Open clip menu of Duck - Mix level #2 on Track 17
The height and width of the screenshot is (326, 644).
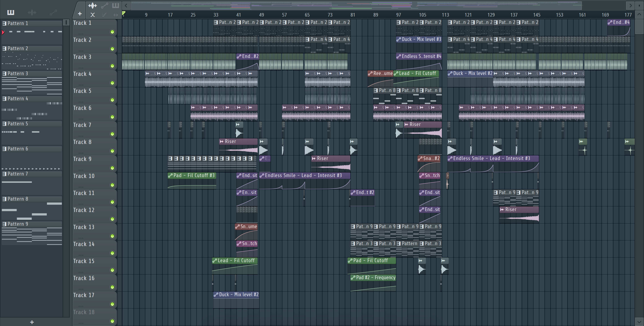point(216,294)
